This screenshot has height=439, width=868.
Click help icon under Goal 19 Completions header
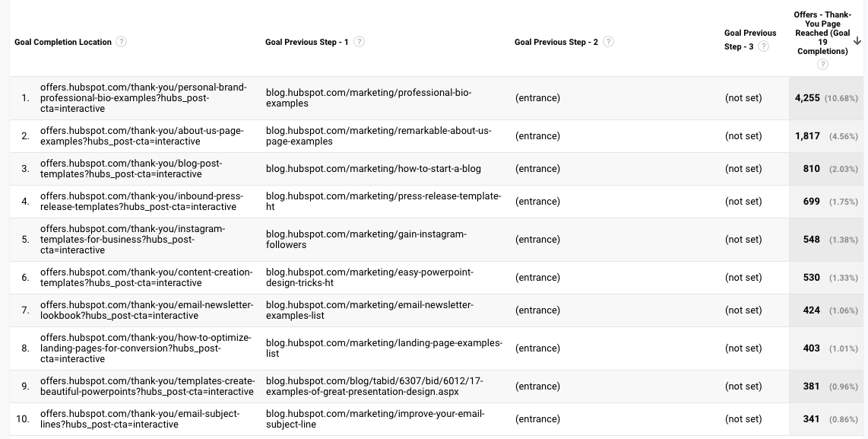(822, 65)
